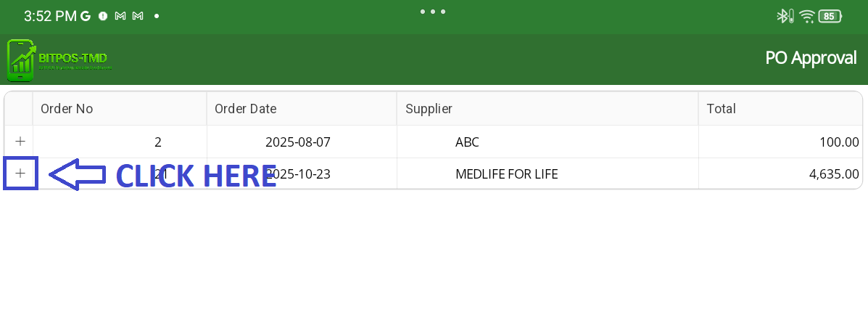Click the BITPOS-TMD logo
Image resolution: width=868 pixels, height=310 pixels.
click(x=59, y=60)
